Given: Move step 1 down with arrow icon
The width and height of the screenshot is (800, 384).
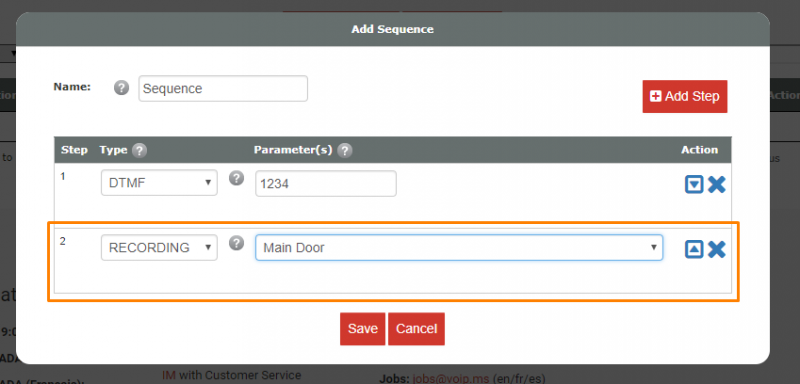Looking at the screenshot, I should (x=694, y=185).
